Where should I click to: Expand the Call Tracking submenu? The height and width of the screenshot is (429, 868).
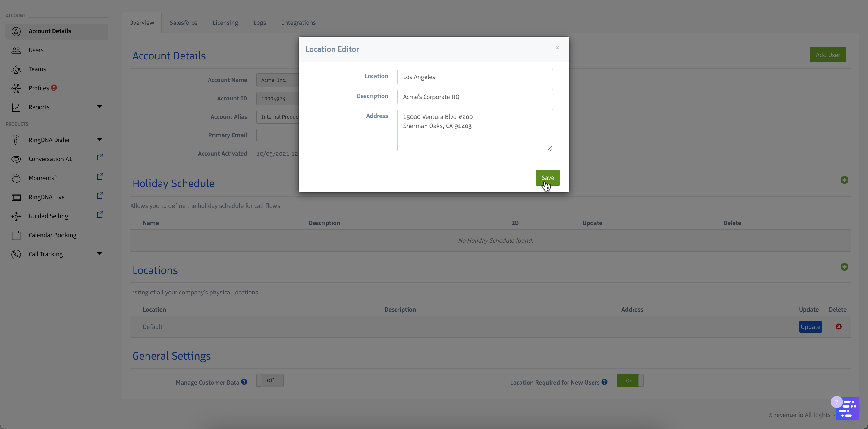[x=99, y=253]
